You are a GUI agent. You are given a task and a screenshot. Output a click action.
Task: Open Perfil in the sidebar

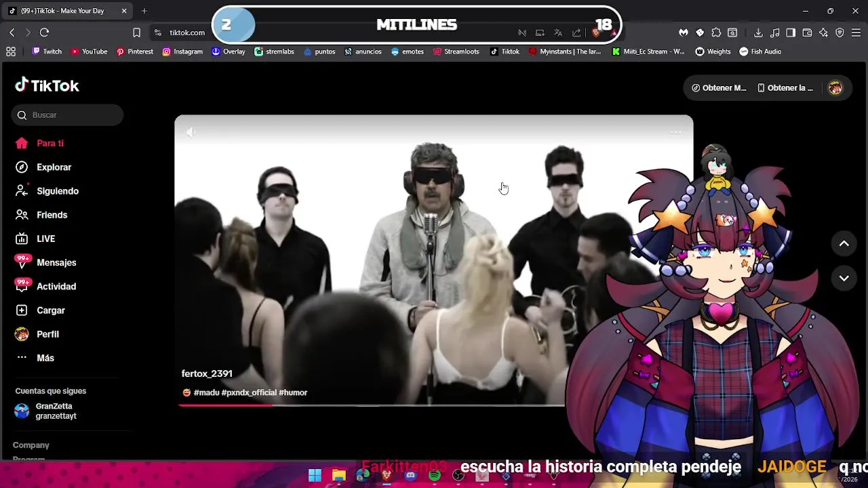[37, 334]
